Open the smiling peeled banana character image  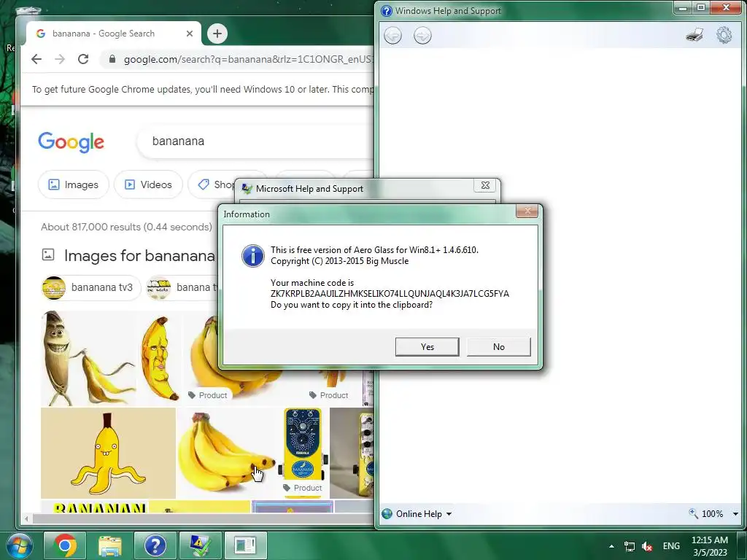pyautogui.click(x=88, y=358)
